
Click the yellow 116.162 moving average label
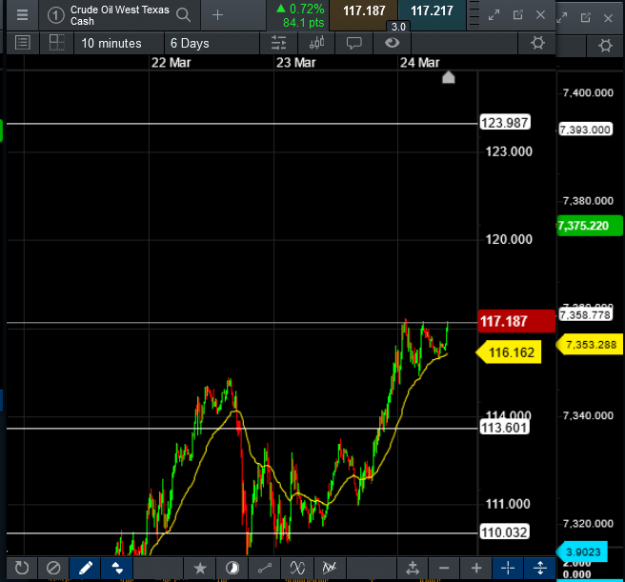tap(509, 352)
